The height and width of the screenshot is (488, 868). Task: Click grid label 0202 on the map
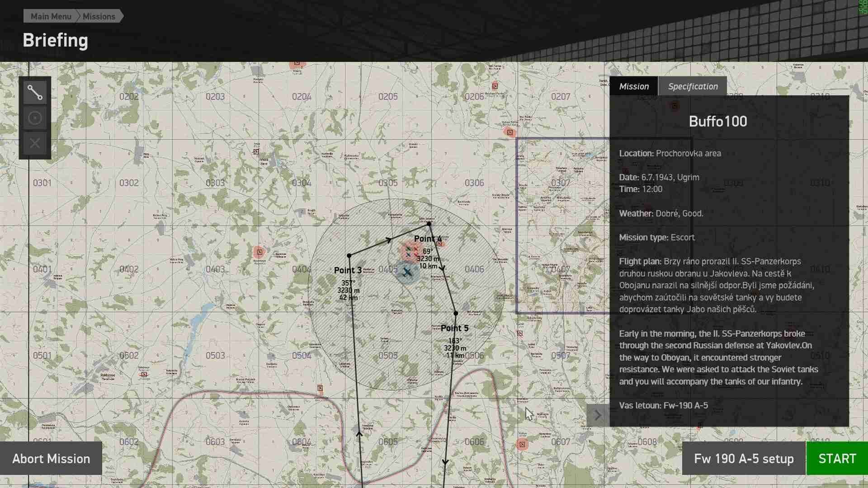pyautogui.click(x=129, y=97)
